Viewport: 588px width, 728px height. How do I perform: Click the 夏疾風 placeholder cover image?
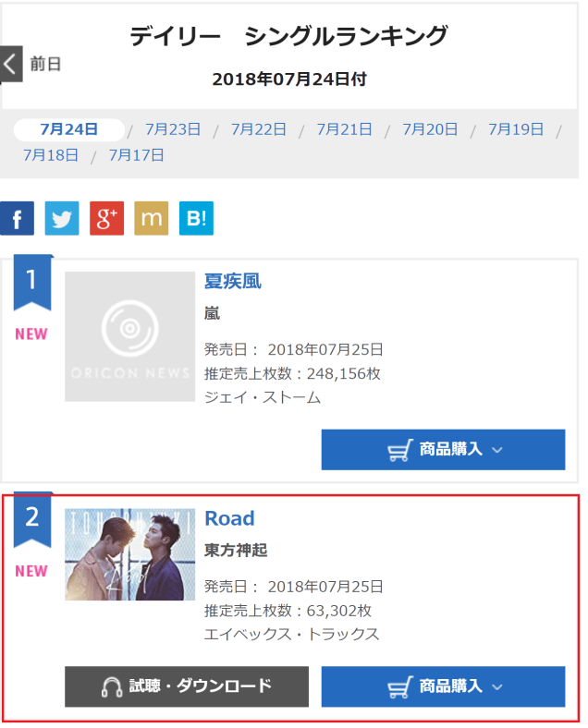click(130, 336)
